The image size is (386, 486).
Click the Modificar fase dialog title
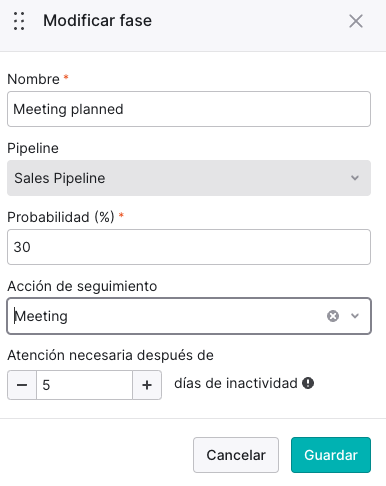pyautogui.click(x=98, y=21)
